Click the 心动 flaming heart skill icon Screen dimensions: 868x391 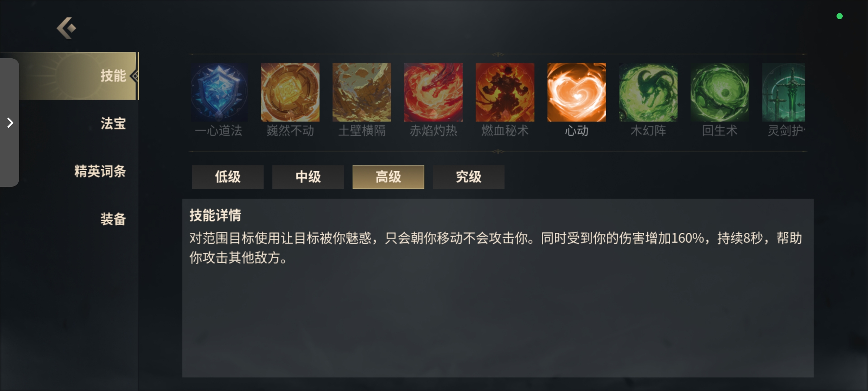coord(576,92)
